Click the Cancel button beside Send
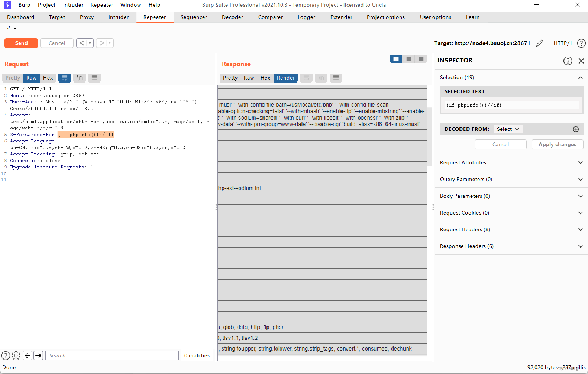This screenshot has width=588, height=374. [x=57, y=43]
